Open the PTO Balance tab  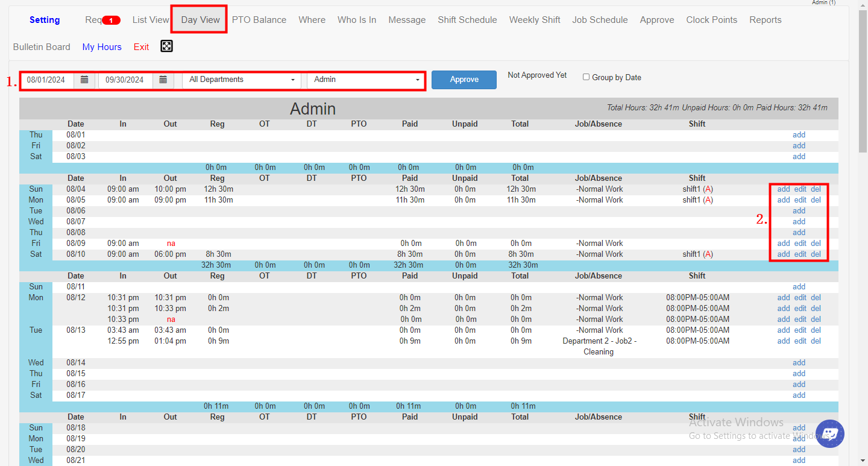(x=259, y=19)
